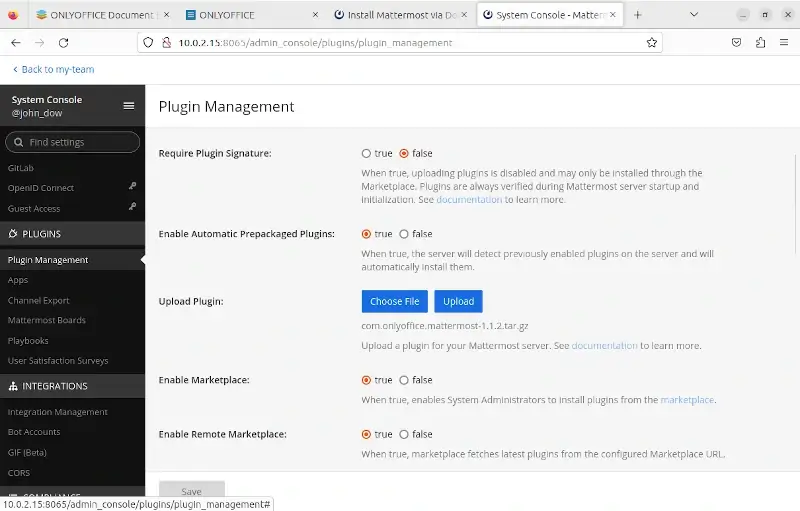Switch to the ONLYOFFICE tab
Image resolution: width=800 pixels, height=511 pixels.
click(x=250, y=15)
